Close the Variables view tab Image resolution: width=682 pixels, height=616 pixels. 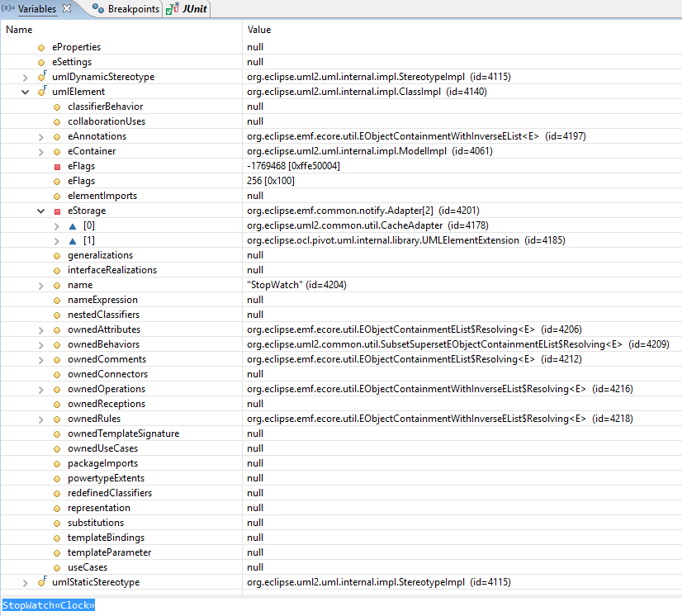(67, 9)
